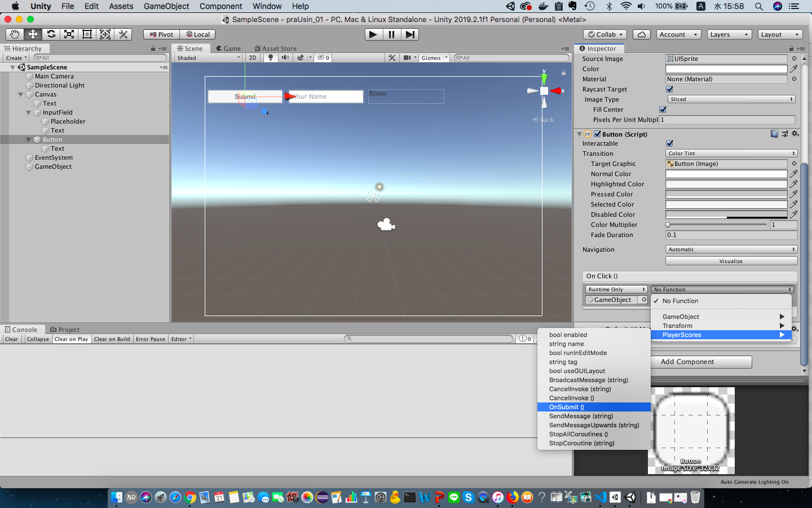Select the Move tool
The image size is (812, 508).
33,34
